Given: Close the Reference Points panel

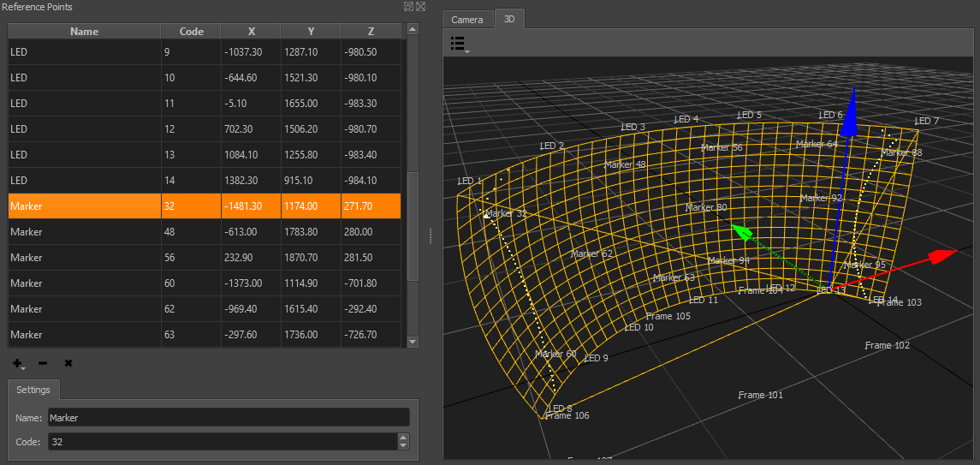Looking at the screenshot, I should tap(420, 7).
